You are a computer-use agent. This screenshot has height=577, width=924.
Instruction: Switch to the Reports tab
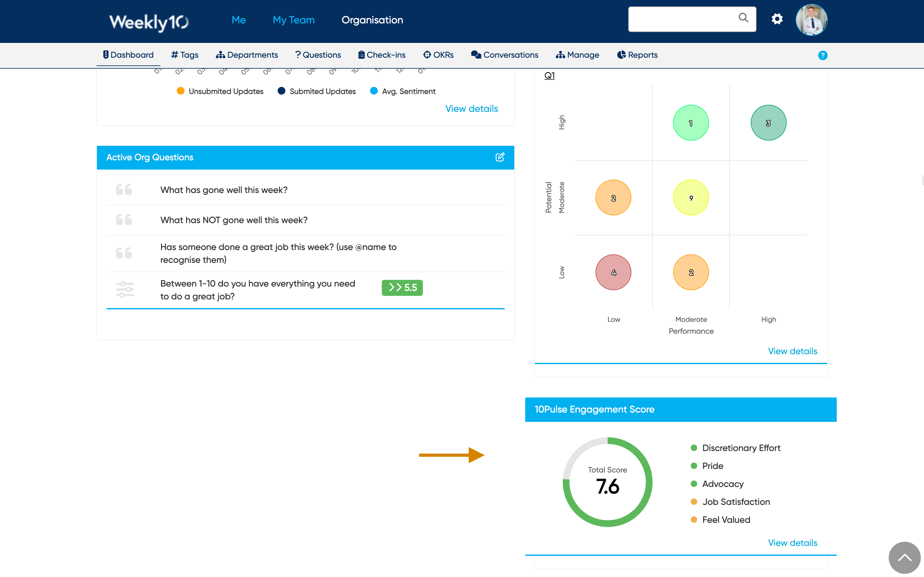[x=637, y=55]
